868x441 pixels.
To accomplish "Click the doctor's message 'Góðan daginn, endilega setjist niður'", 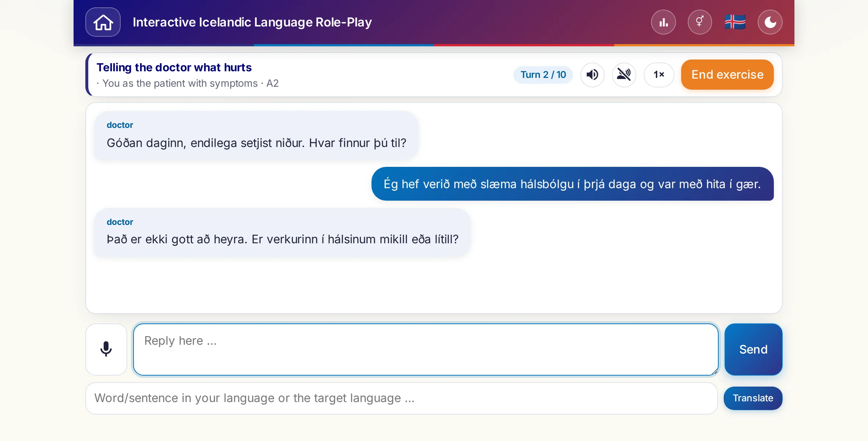I will (x=256, y=136).
